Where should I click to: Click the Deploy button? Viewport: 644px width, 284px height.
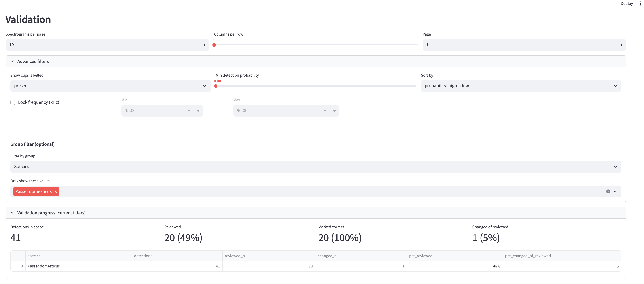(627, 3)
